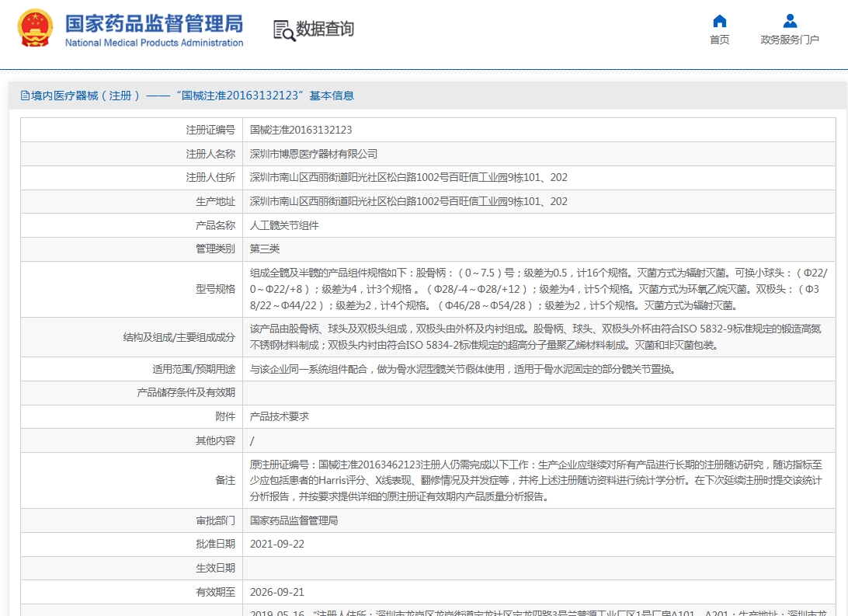Screen dimensions: 848x616
Task: Select 审批部门 value 国家药品监督管理局
Action: pyautogui.click(x=294, y=520)
